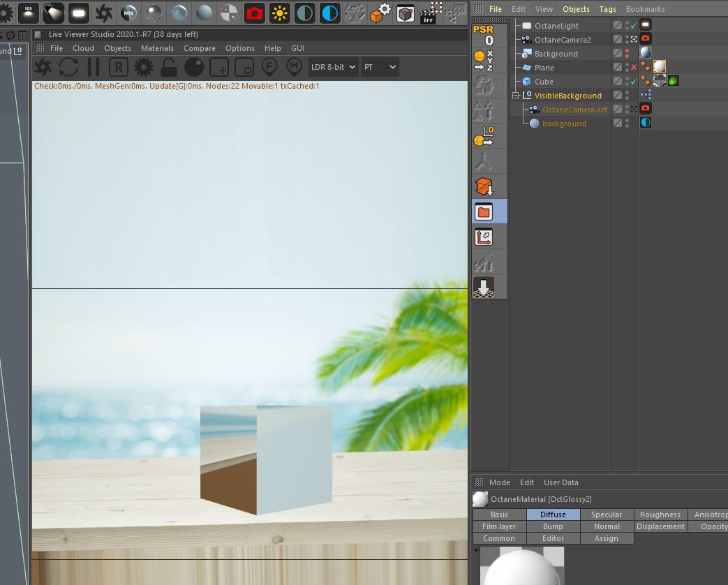This screenshot has height=585, width=728.
Task: Click the Octane logo in top toolbar
Action: click(103, 13)
